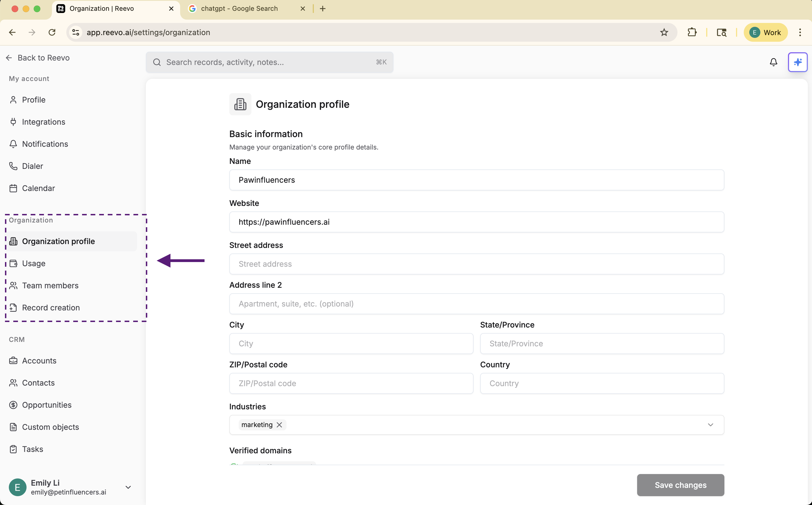Screen dimensions: 812x505
Task: Focus the Search records search bar
Action: pos(269,62)
